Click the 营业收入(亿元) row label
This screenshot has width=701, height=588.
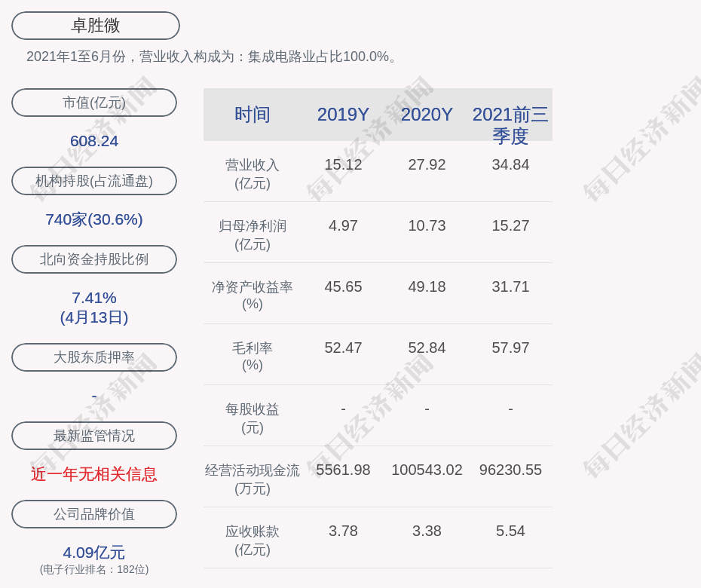(x=253, y=173)
